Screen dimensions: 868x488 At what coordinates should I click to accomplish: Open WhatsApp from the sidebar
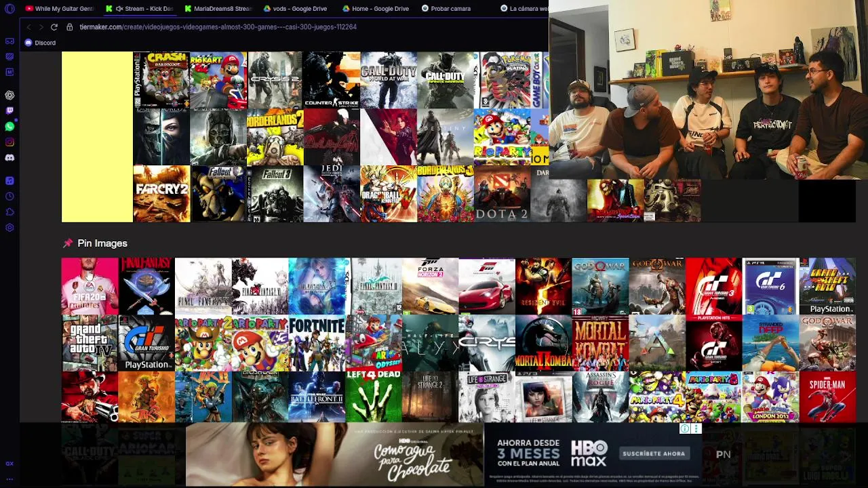click(x=9, y=126)
